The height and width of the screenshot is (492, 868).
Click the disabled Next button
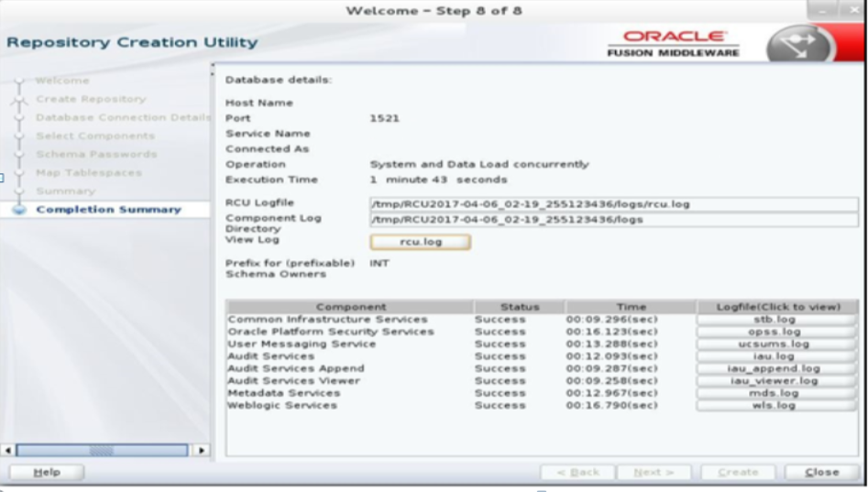(x=654, y=472)
